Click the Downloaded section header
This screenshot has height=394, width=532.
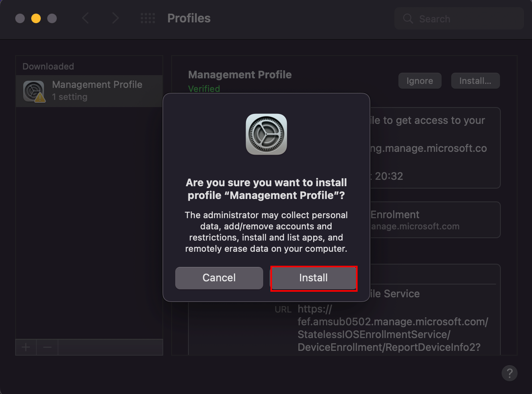[48, 66]
